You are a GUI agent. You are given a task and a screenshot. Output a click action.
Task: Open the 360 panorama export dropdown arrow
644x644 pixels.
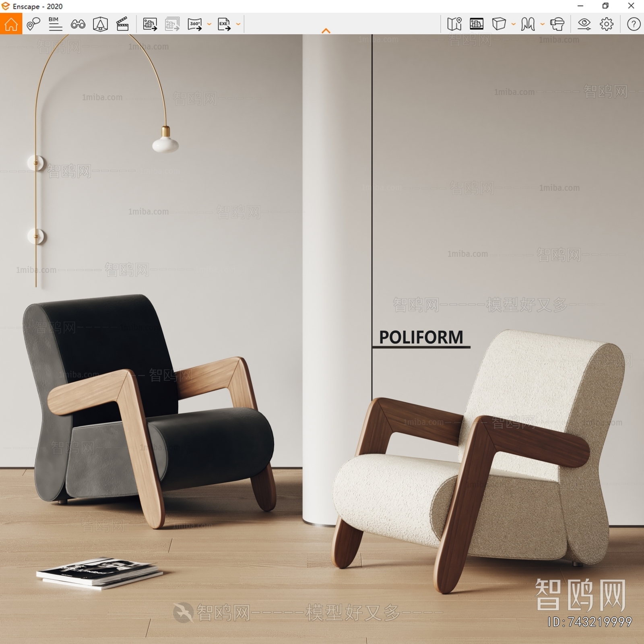(208, 25)
